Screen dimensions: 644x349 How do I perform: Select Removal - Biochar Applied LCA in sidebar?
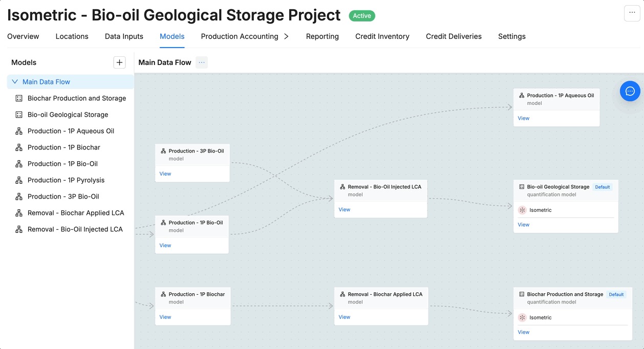[76, 213]
